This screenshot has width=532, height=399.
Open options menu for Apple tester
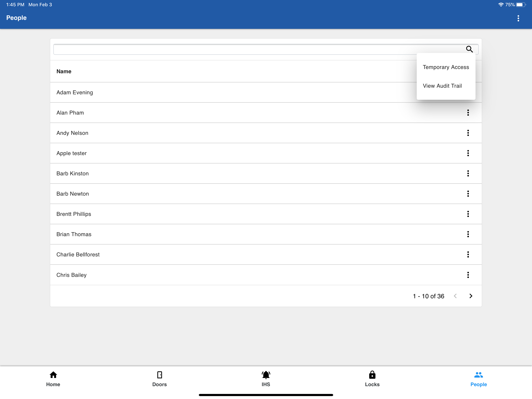pyautogui.click(x=468, y=153)
